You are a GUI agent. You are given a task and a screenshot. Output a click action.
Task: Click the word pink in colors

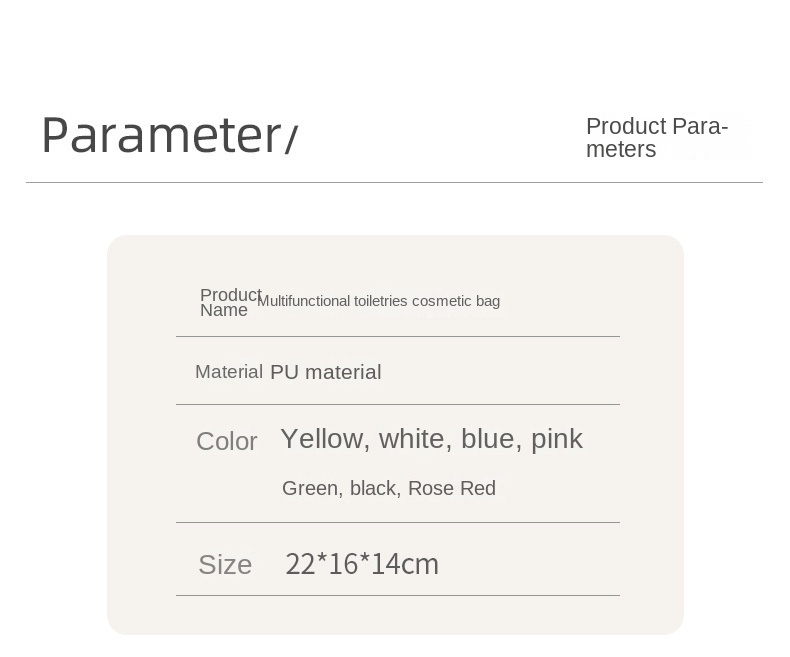pos(557,439)
